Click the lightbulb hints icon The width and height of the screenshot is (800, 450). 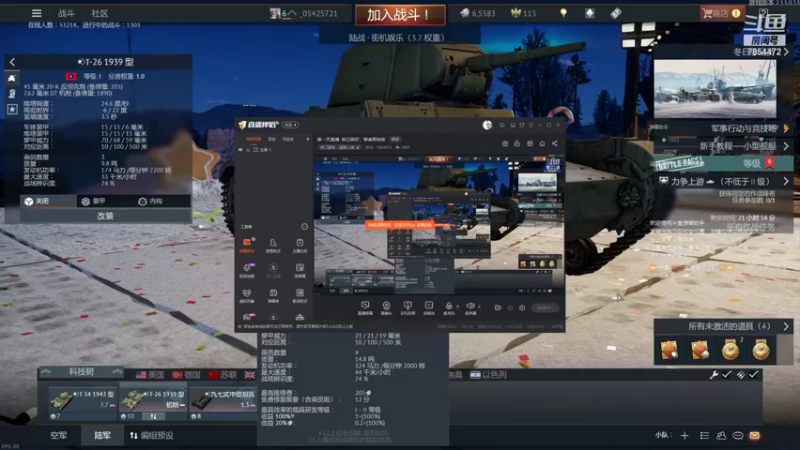(563, 13)
